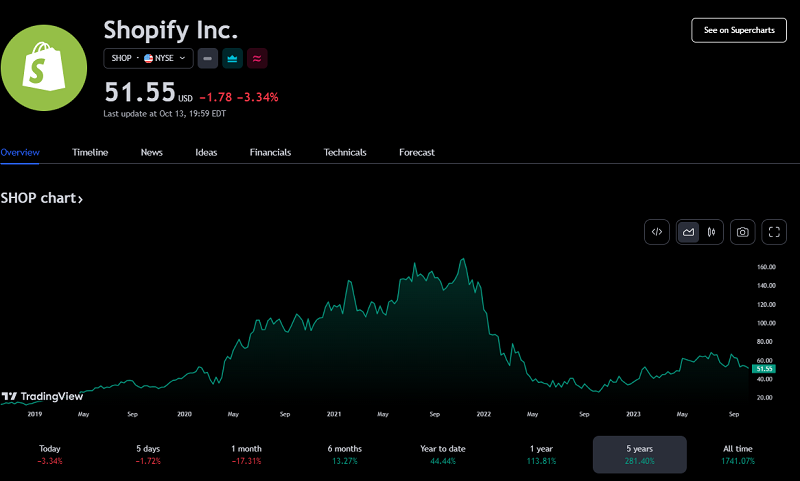
Task: Select the 1 year time range
Action: pyautogui.click(x=541, y=455)
